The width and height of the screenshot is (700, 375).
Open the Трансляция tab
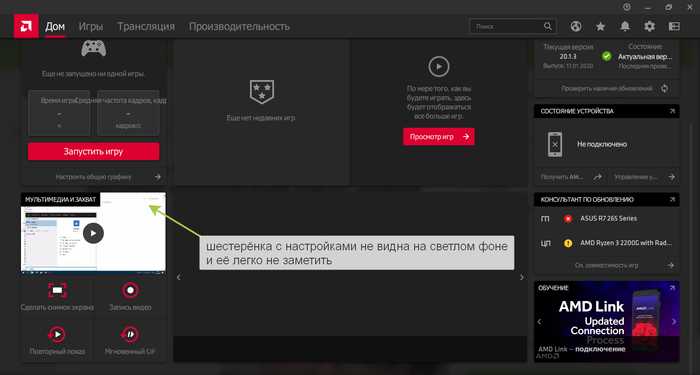tap(146, 27)
